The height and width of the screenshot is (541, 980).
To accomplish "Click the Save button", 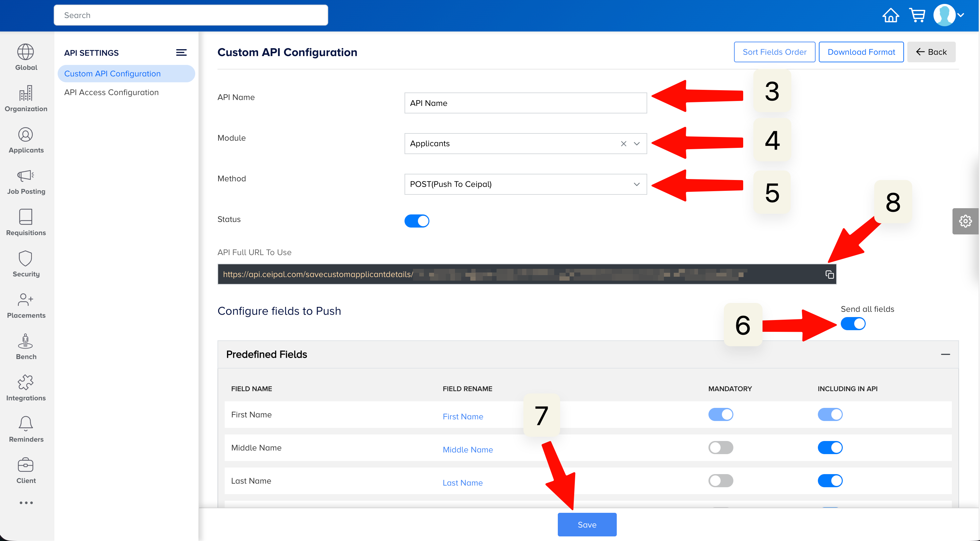I will [587, 525].
